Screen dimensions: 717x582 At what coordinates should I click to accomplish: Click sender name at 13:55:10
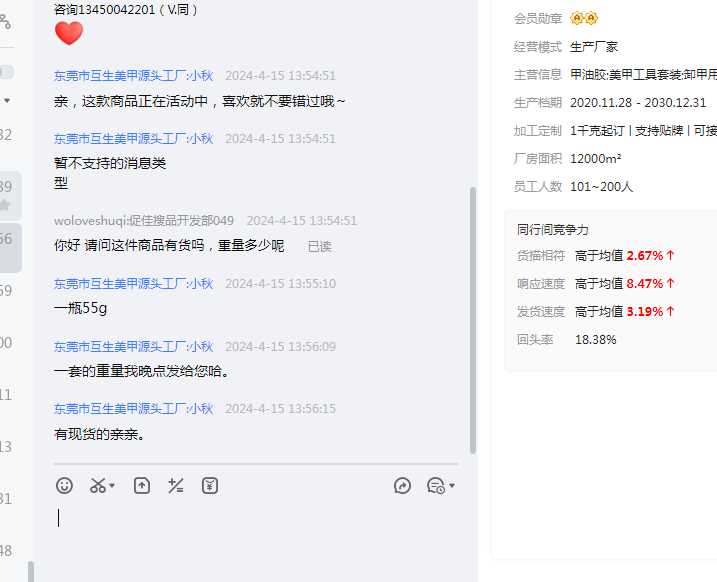coord(134,283)
